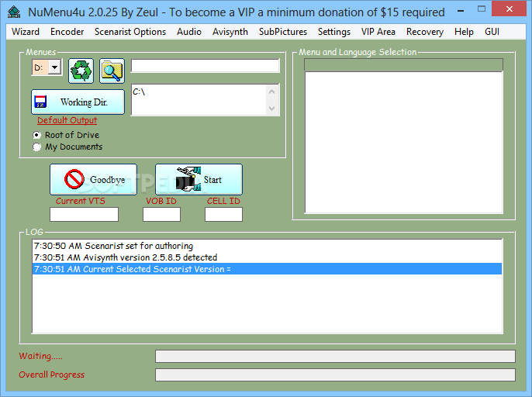Click the Default Output link

tap(67, 120)
